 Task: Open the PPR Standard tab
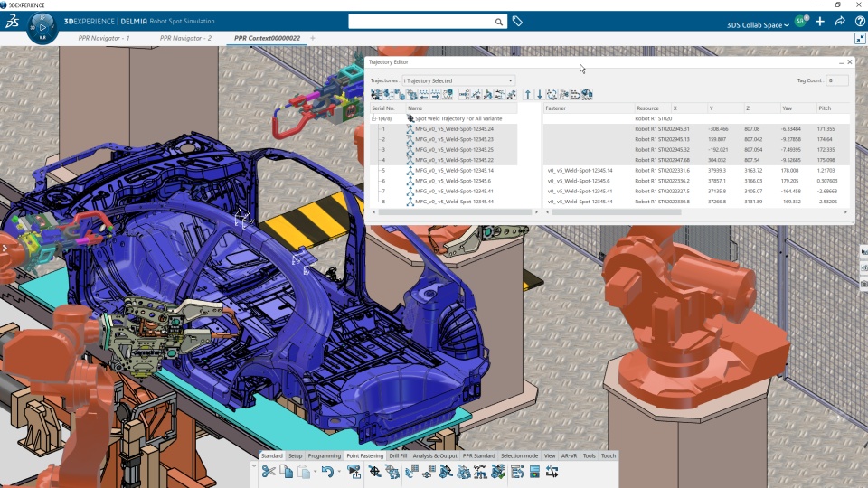coord(479,455)
